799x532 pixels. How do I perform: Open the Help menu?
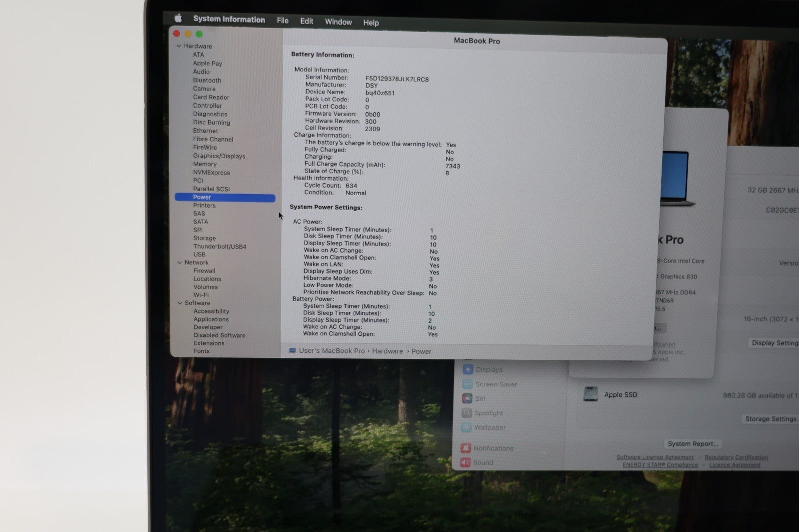371,22
